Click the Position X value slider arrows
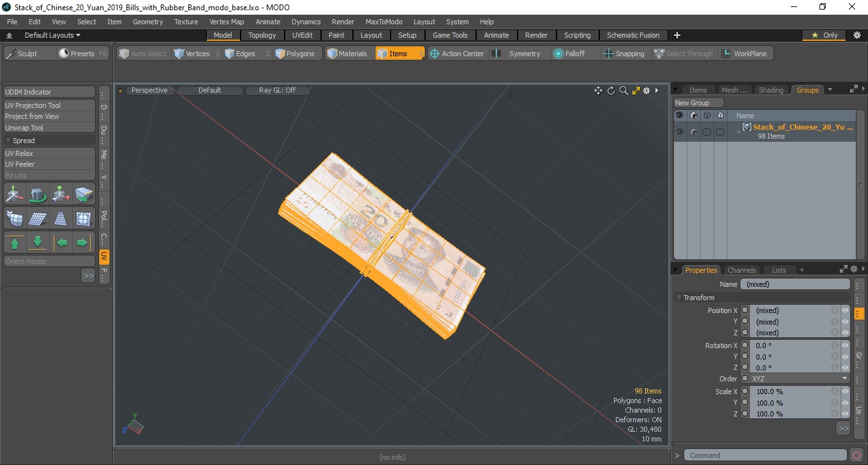The width and height of the screenshot is (868, 465). click(845, 310)
